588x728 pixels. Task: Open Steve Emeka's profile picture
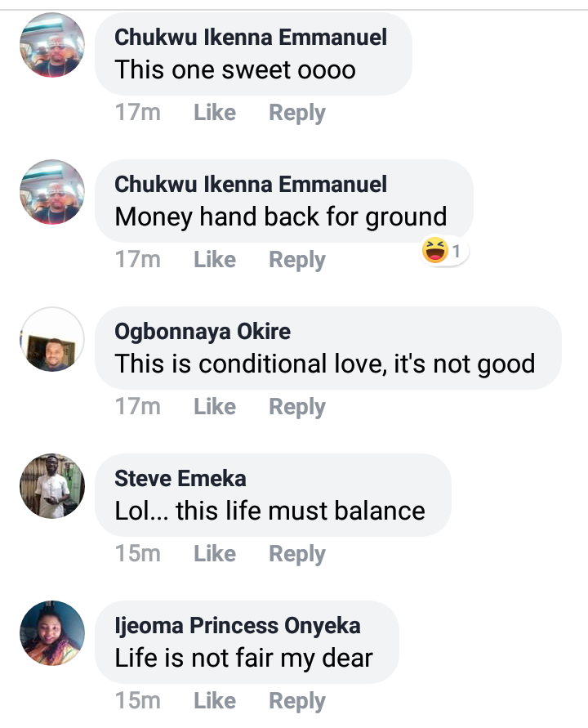[x=51, y=486]
